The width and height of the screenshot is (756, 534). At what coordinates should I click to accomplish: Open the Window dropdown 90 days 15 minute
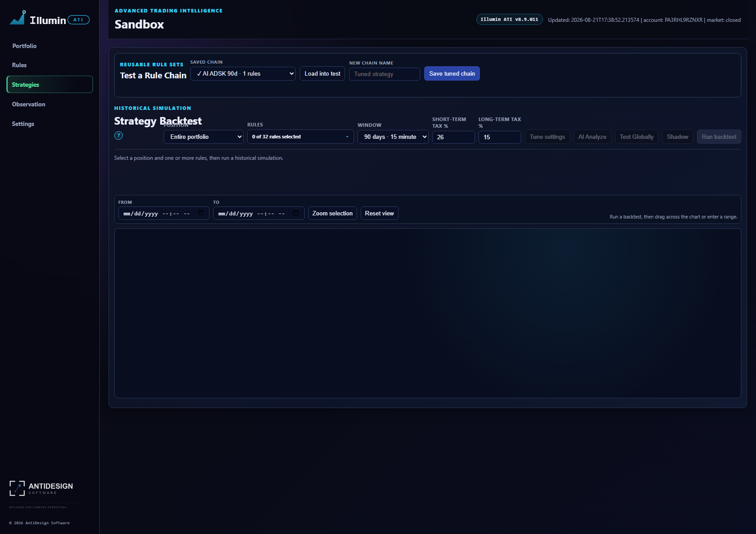pos(393,137)
